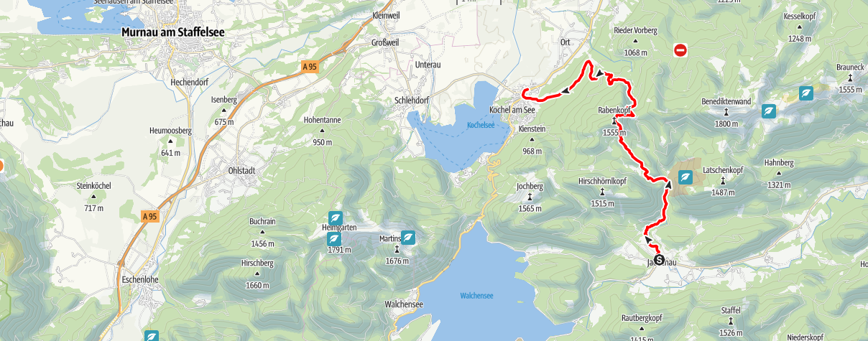Click the direction arrow just above the start marker

coord(649,240)
